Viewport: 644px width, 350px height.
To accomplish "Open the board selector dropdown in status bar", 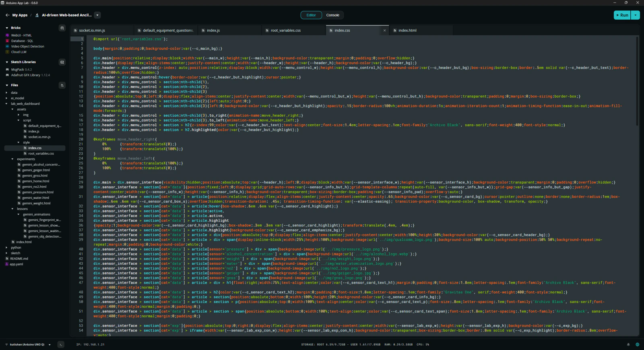I will pos(50,344).
